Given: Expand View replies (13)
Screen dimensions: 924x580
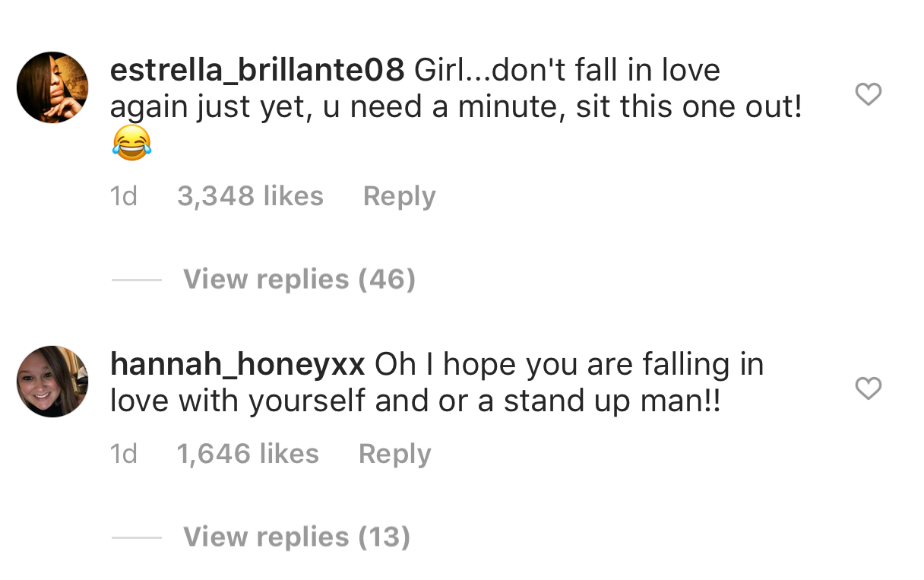Looking at the screenshot, I should (x=297, y=537).
